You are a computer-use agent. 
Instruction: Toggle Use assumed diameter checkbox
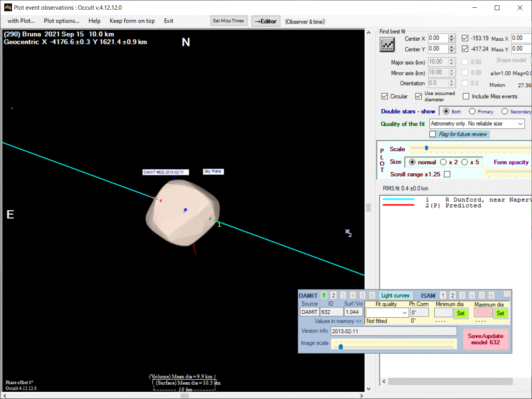click(x=418, y=96)
